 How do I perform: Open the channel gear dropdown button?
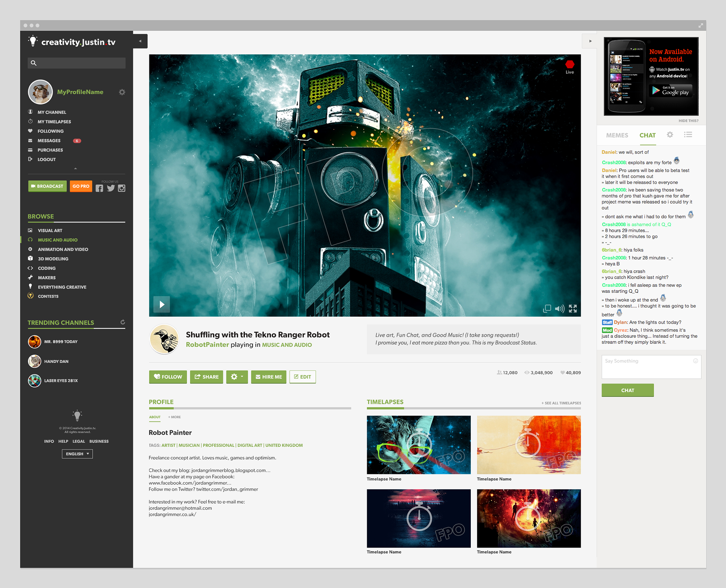pyautogui.click(x=237, y=377)
